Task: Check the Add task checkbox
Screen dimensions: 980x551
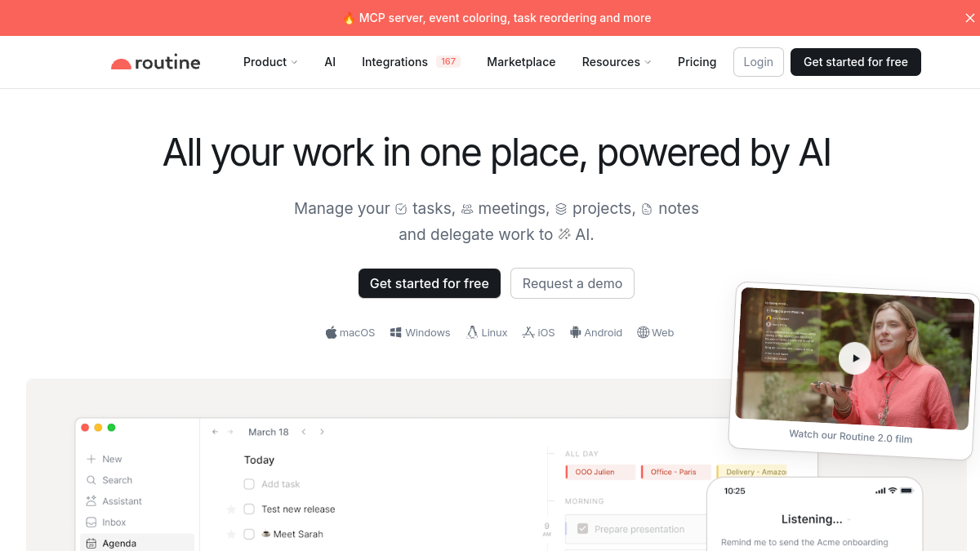Action: click(249, 484)
